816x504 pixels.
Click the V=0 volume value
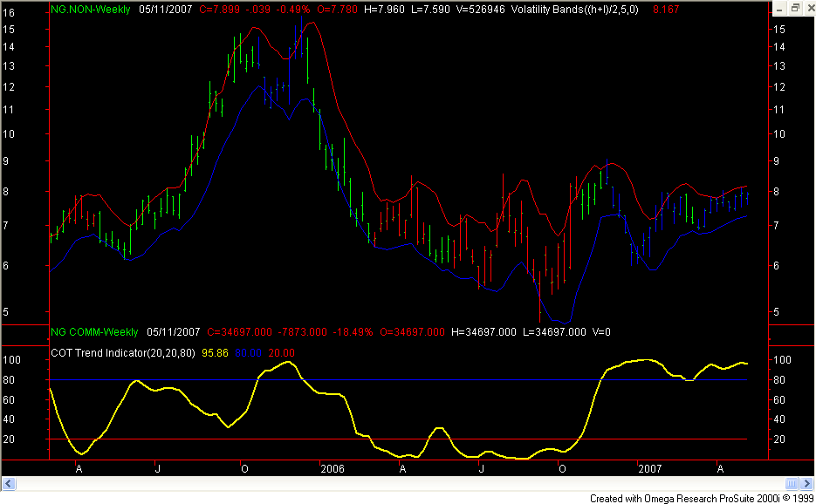pyautogui.click(x=601, y=332)
